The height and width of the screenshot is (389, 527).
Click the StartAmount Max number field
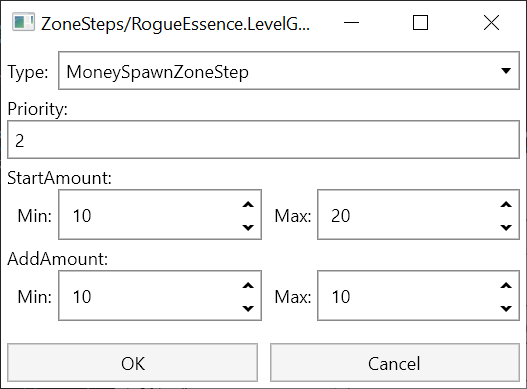pos(418,215)
